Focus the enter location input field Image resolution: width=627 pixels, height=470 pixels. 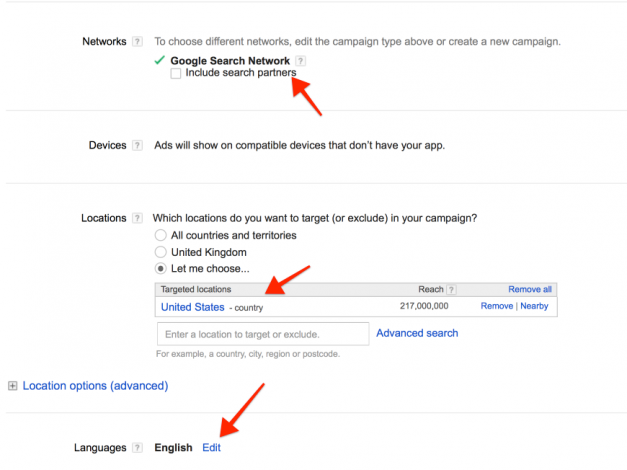click(x=263, y=333)
